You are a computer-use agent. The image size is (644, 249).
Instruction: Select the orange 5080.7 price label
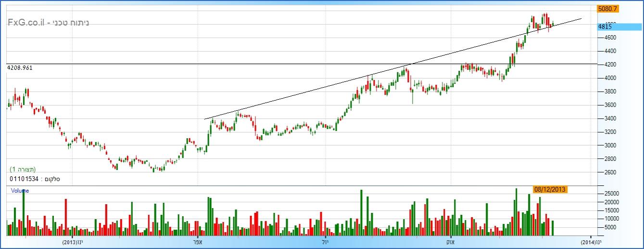point(607,9)
